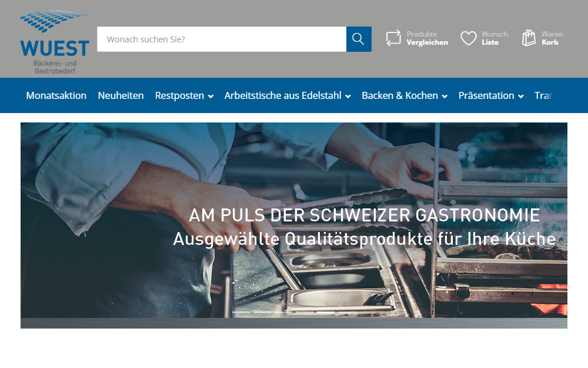Image resolution: width=588 pixels, height=368 pixels.
Task: Expand the Arbeitstische aus Edelstahl chevron
Action: click(x=348, y=97)
